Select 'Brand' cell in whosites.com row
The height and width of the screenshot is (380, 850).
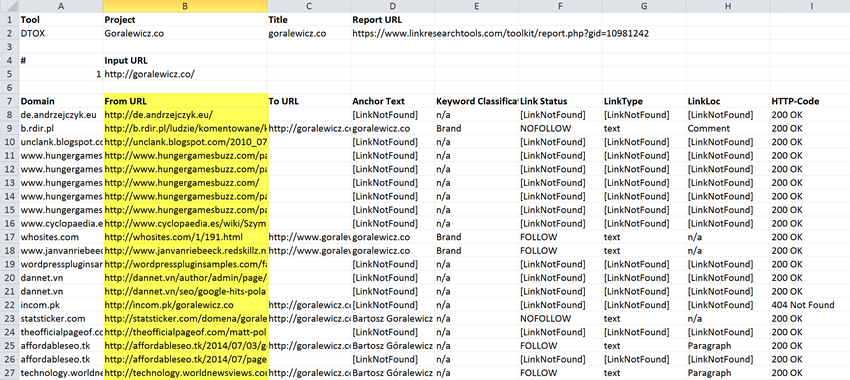pyautogui.click(x=476, y=237)
